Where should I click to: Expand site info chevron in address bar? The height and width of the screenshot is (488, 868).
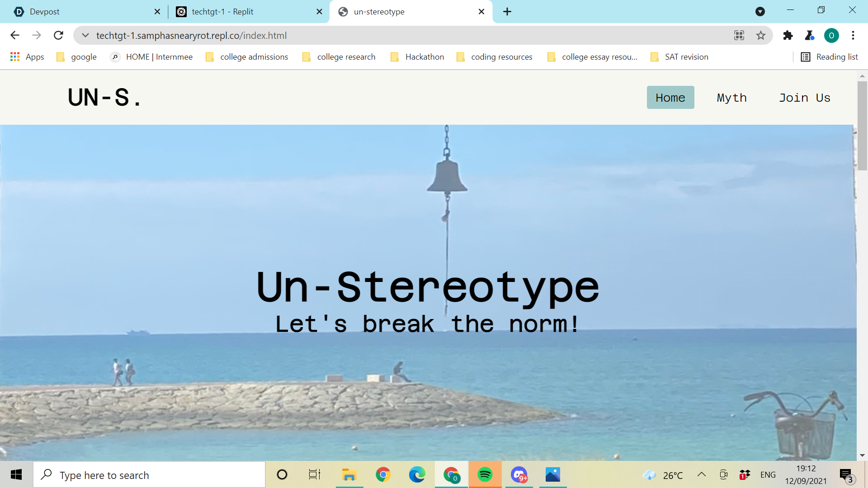85,35
